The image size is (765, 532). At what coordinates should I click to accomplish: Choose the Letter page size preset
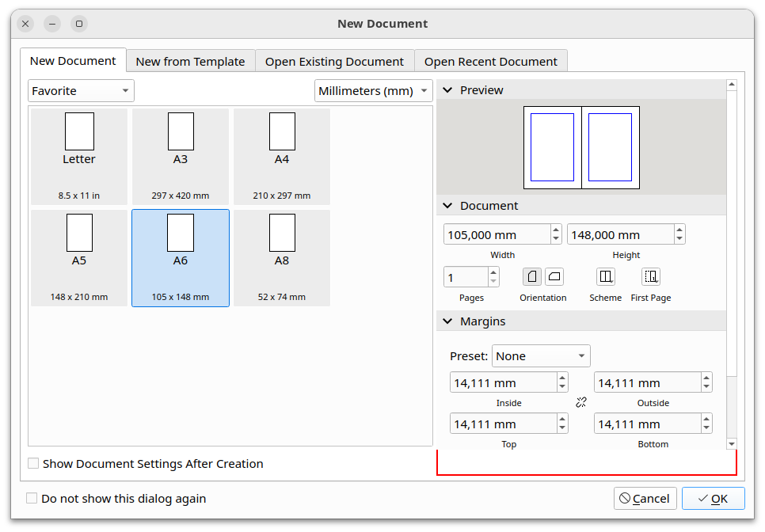coord(79,157)
